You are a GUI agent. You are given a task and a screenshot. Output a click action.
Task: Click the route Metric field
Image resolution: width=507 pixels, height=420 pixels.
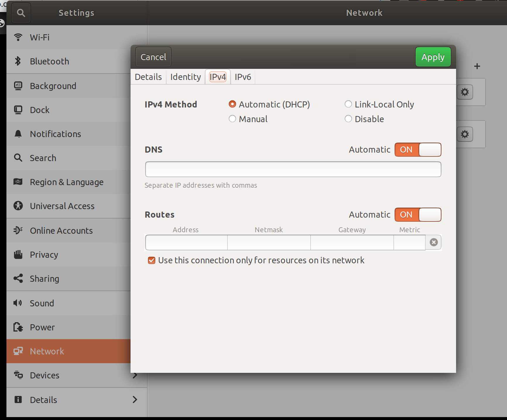410,242
